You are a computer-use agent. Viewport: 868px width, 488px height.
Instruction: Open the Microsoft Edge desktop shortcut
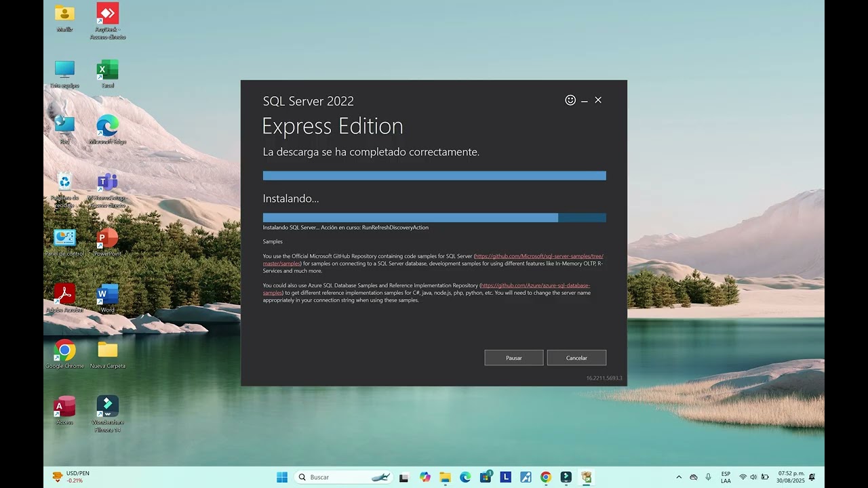(x=108, y=130)
